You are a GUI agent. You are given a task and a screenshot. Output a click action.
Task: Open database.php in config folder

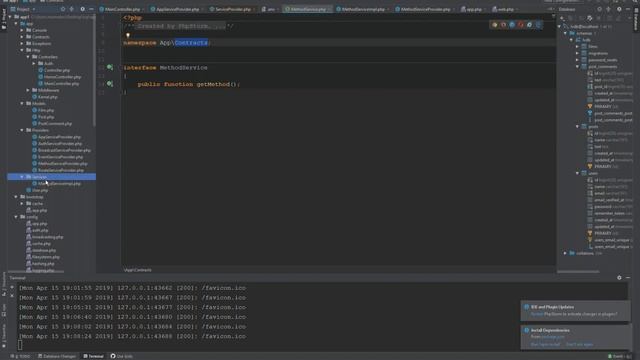point(41,250)
